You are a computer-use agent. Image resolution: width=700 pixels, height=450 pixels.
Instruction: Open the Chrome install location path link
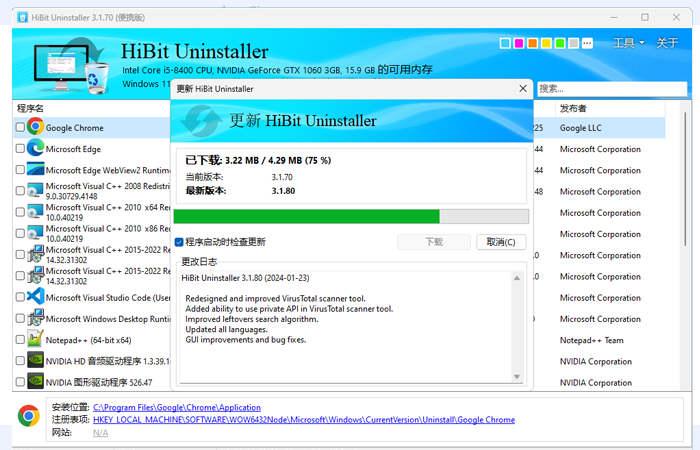(177, 408)
